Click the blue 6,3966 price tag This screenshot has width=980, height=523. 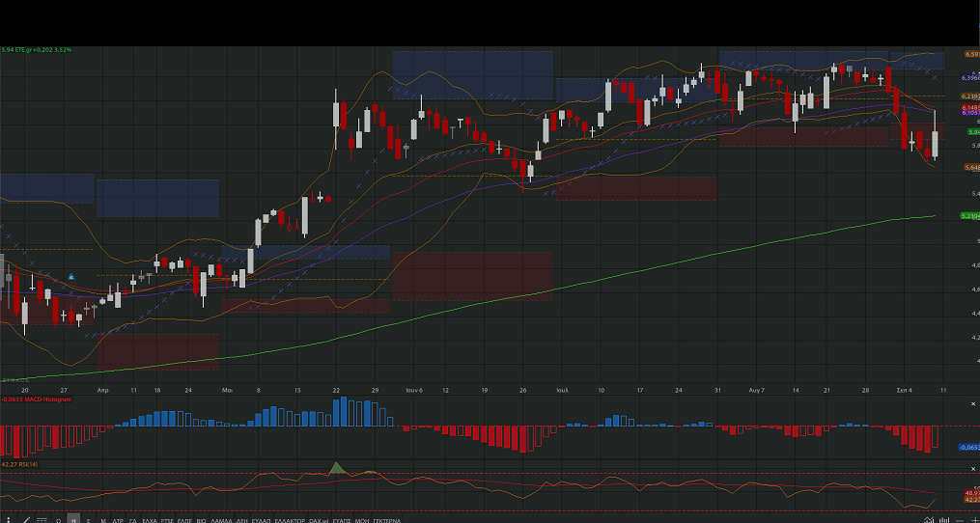[x=970, y=77]
